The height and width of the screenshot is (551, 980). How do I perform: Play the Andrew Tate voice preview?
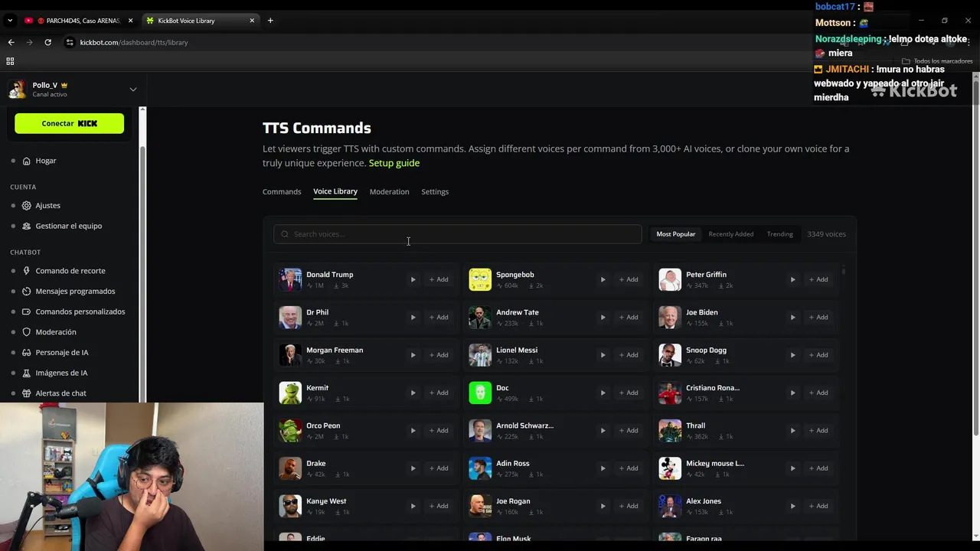pyautogui.click(x=603, y=317)
